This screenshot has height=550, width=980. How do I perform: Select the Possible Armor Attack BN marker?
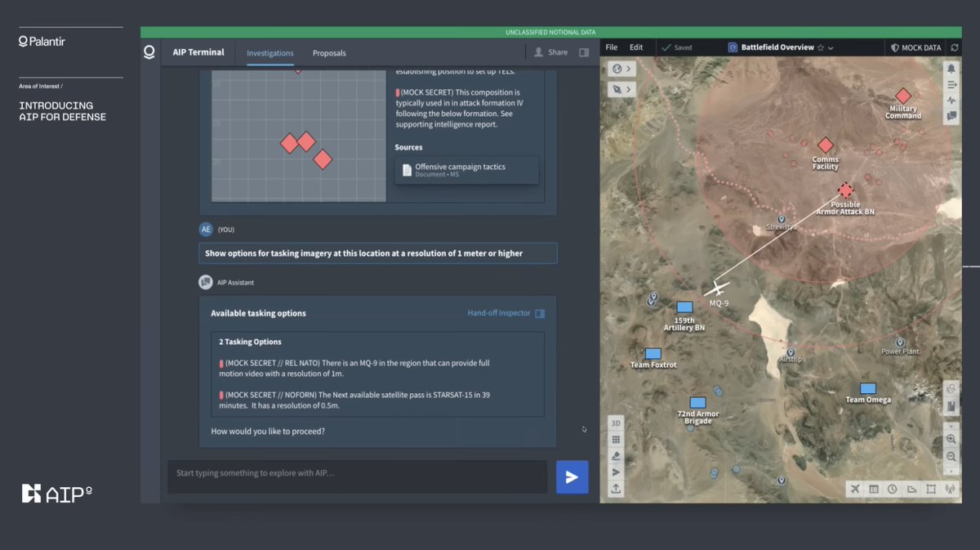coord(845,190)
